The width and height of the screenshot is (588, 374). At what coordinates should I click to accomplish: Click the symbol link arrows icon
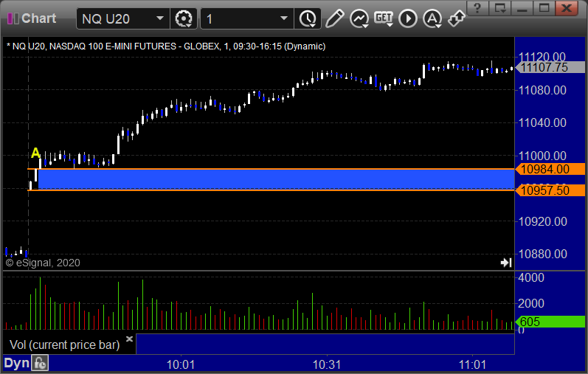click(x=457, y=18)
